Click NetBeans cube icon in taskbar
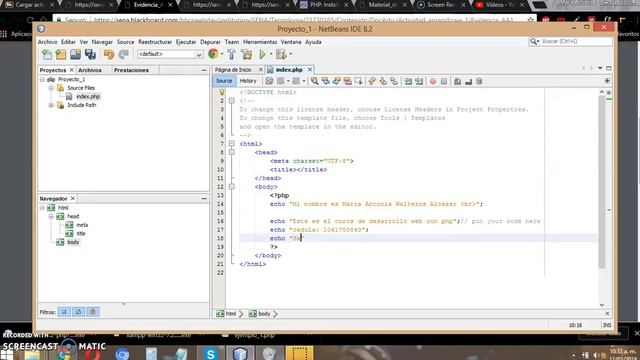Screen dimensions: 640x360 (240, 353)
